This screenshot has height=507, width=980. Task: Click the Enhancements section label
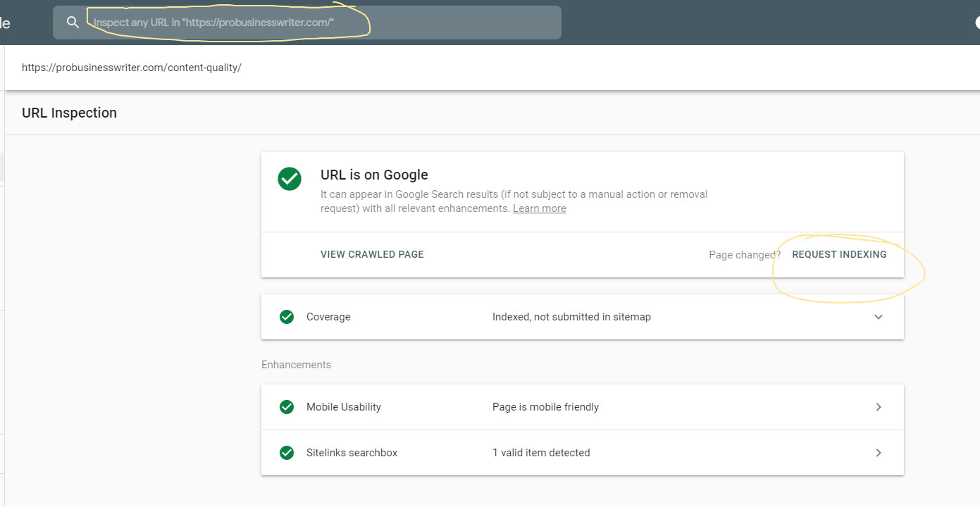[296, 365]
